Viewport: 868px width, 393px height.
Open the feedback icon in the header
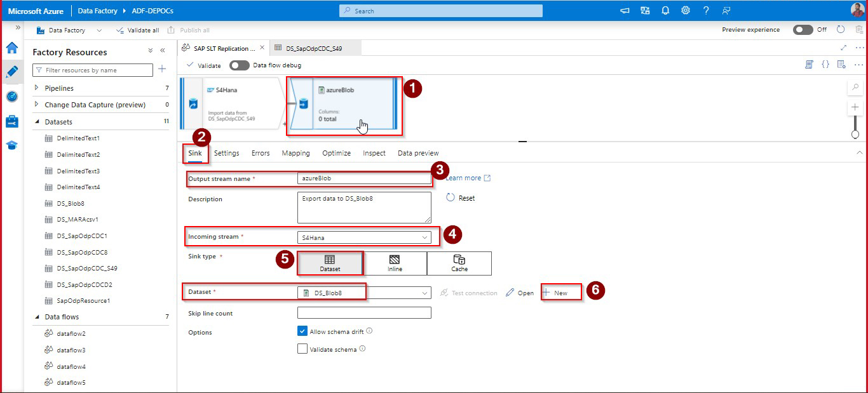click(726, 11)
